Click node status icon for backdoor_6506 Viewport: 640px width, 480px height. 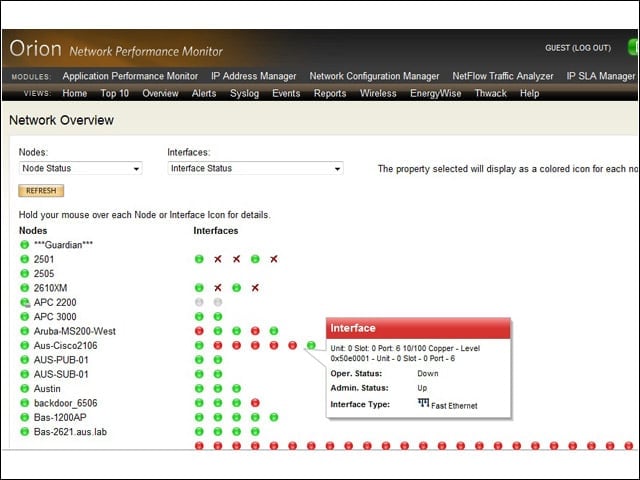point(24,403)
